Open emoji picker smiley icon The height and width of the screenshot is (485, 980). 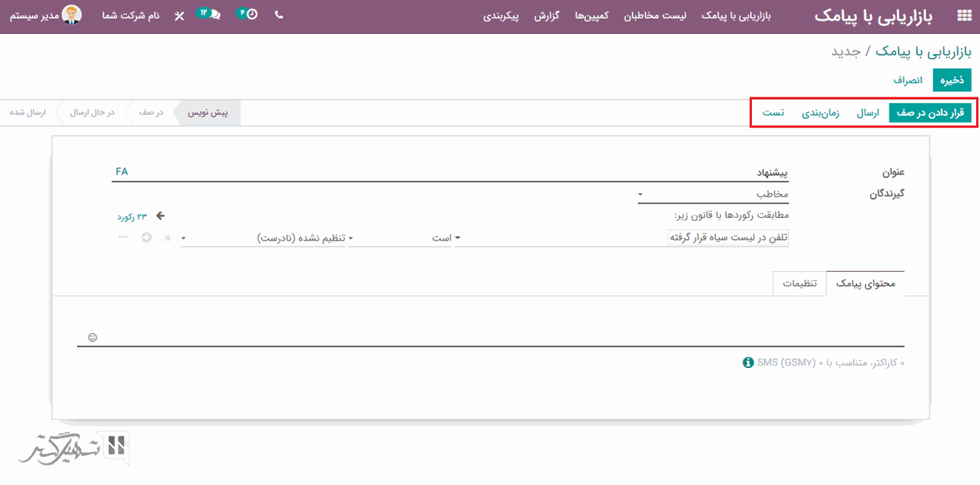[93, 337]
